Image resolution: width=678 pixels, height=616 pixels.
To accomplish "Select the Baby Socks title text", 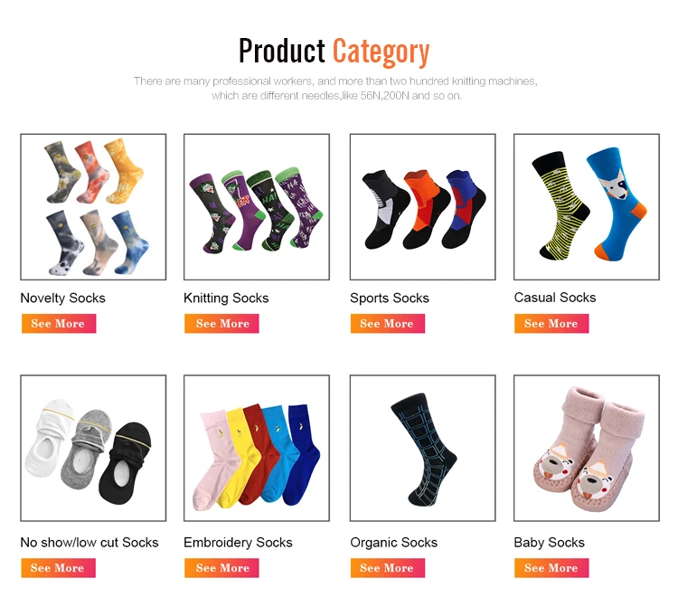I will pos(549,543).
